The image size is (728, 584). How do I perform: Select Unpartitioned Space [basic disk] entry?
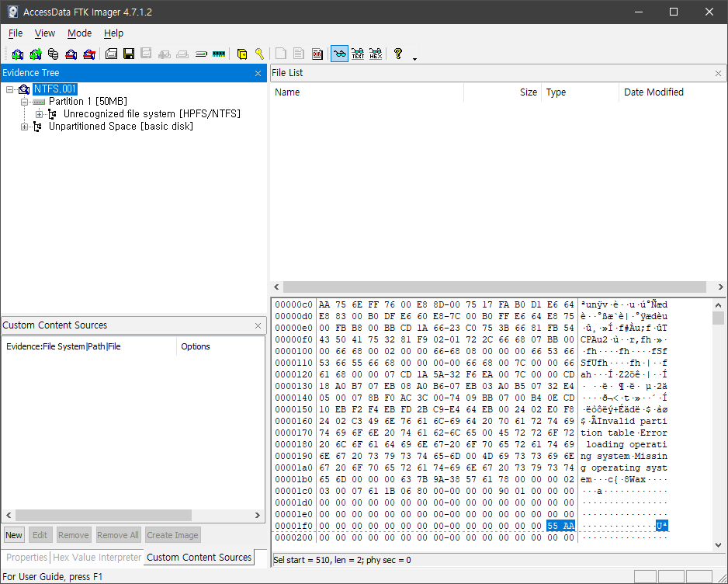(121, 127)
